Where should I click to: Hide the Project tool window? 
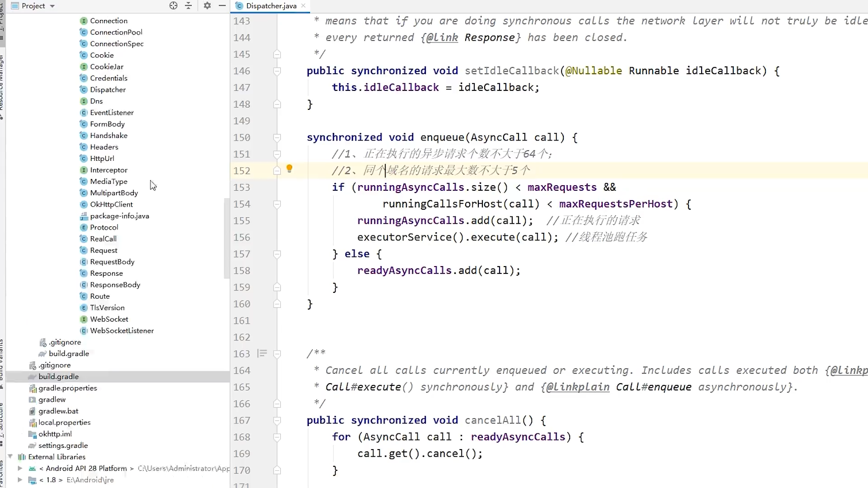222,6
